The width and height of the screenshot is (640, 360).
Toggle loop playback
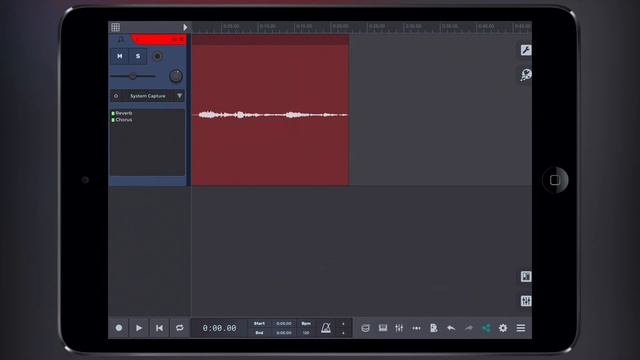pyautogui.click(x=180, y=328)
